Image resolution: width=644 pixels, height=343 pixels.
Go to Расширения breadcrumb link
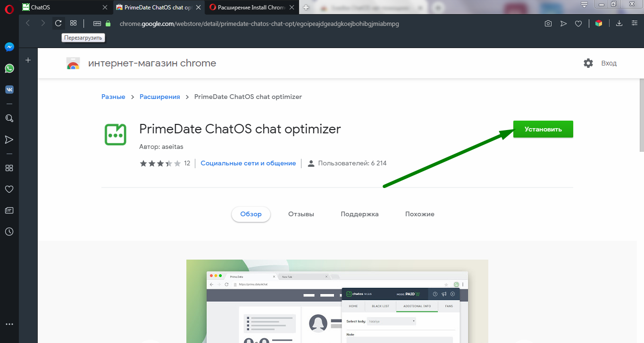coord(159,97)
